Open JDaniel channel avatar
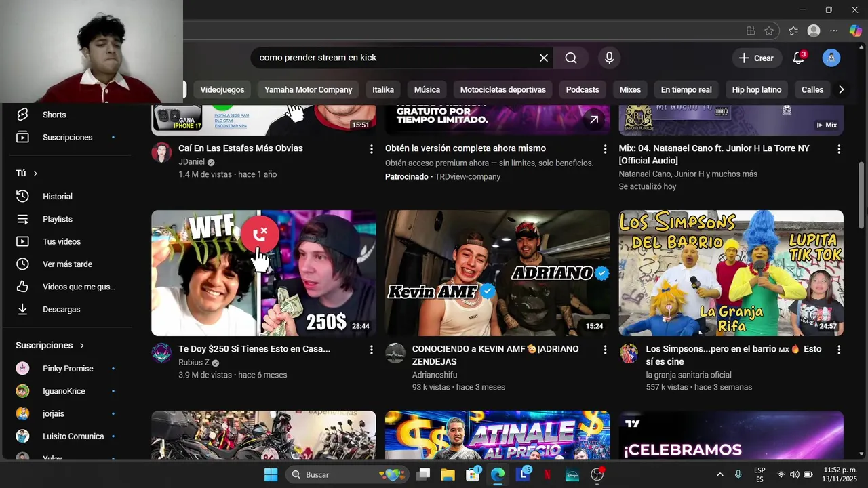This screenshot has height=488, width=868. (161, 152)
